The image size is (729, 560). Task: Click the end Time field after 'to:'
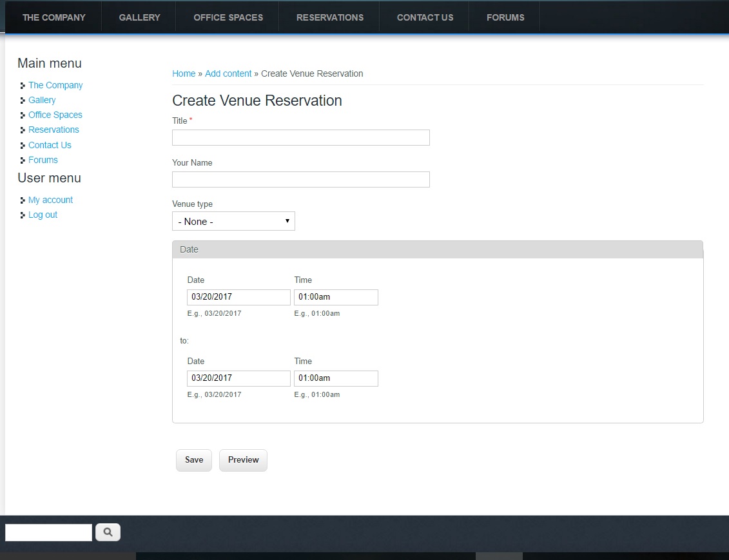click(x=336, y=378)
